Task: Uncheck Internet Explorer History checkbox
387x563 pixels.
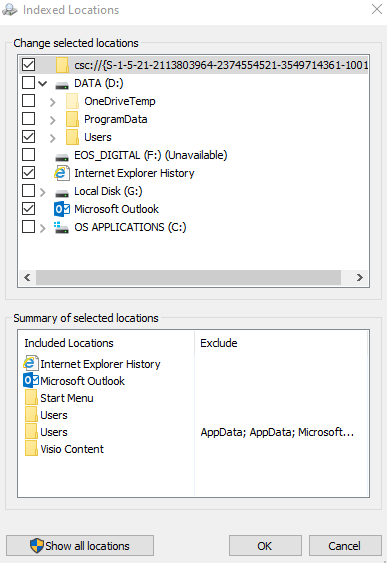Action: point(28,172)
